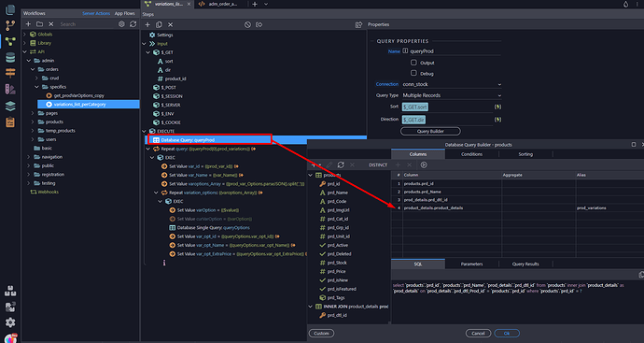Collapse the API tree node
The height and width of the screenshot is (343, 644).
(x=24, y=51)
